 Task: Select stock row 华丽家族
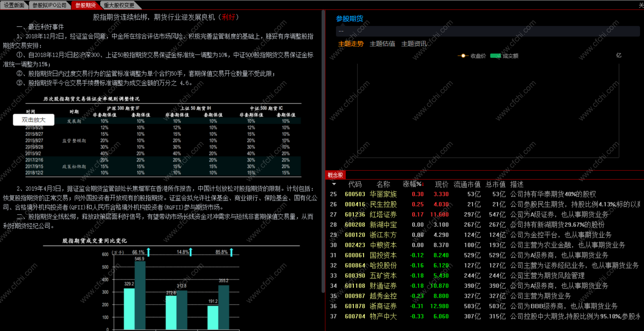click(x=485, y=194)
